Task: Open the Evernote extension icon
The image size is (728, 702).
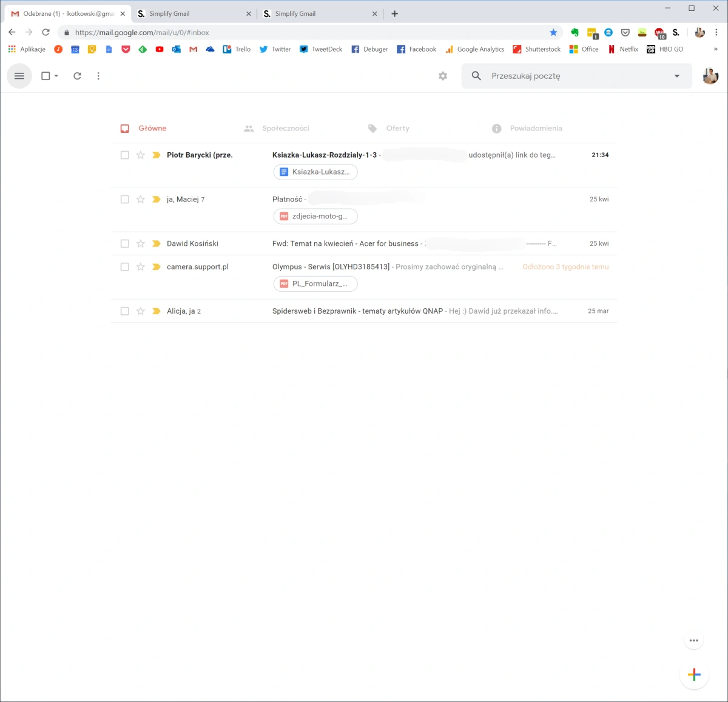Action: click(575, 32)
